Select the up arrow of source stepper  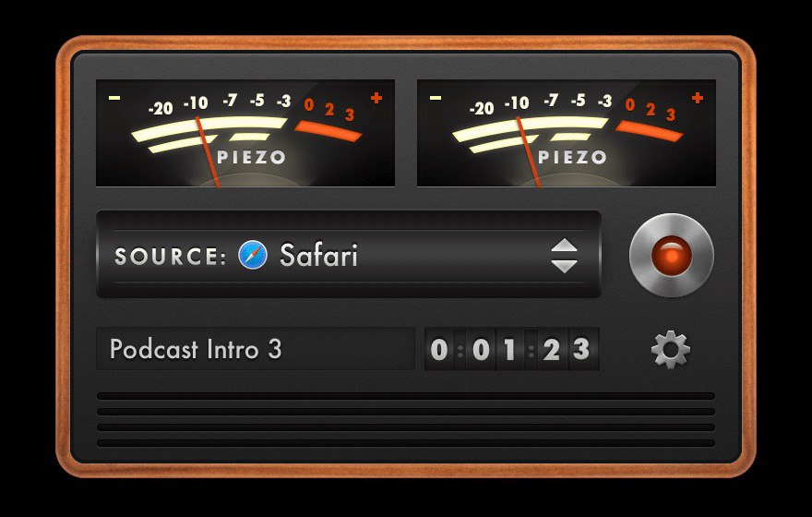pos(565,246)
